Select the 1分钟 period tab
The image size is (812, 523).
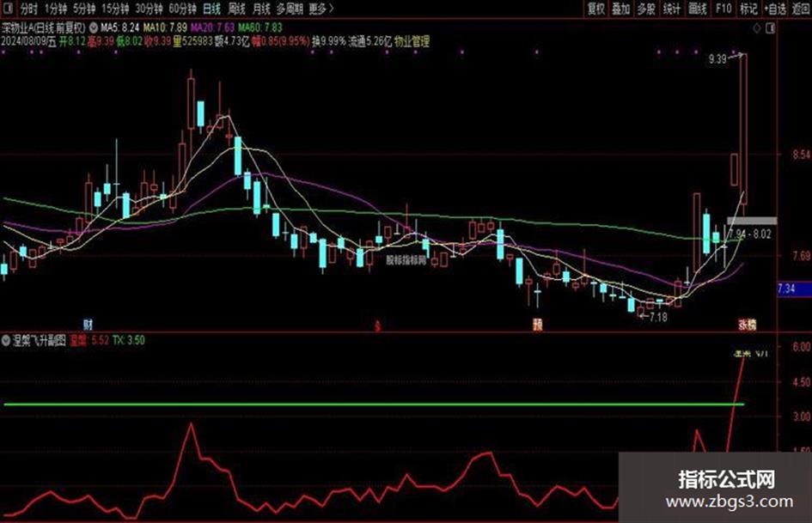tap(56, 9)
